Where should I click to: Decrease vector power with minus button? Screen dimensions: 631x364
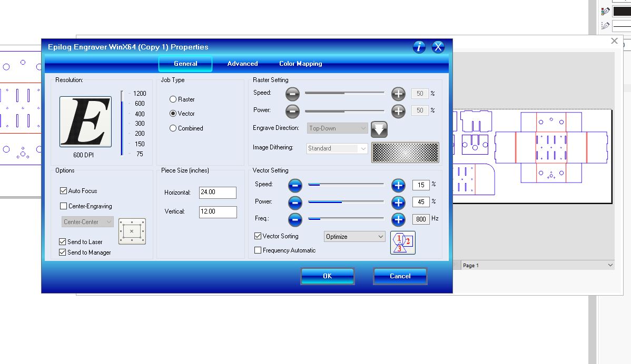coord(295,203)
